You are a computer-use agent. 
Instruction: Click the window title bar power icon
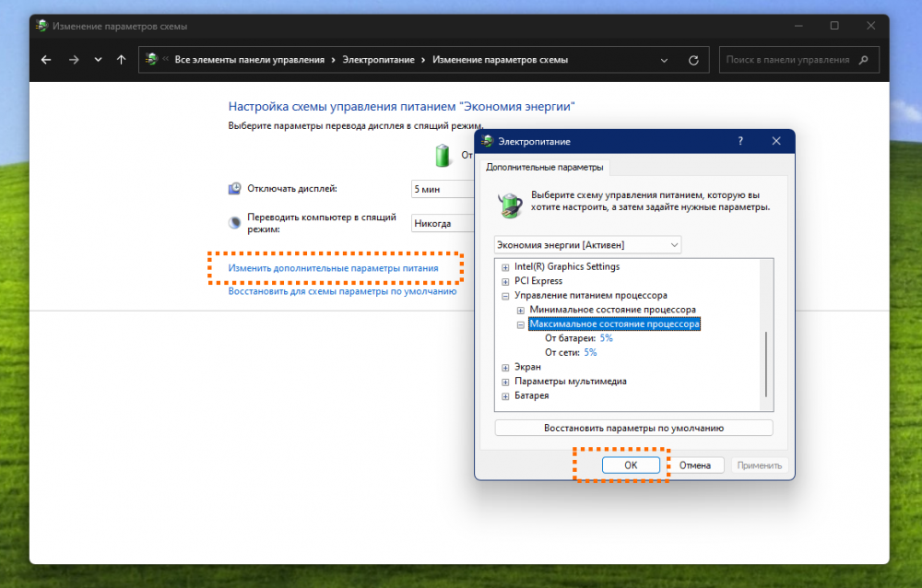[x=41, y=26]
